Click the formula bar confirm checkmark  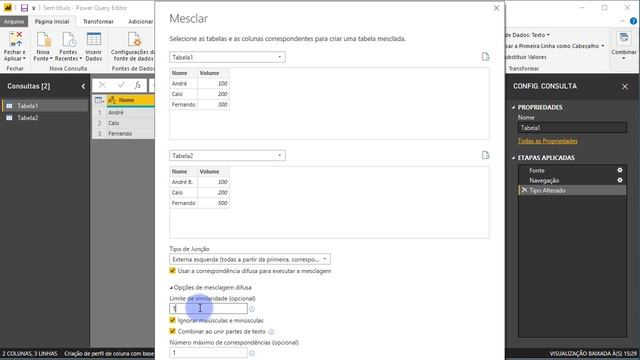coord(121,85)
